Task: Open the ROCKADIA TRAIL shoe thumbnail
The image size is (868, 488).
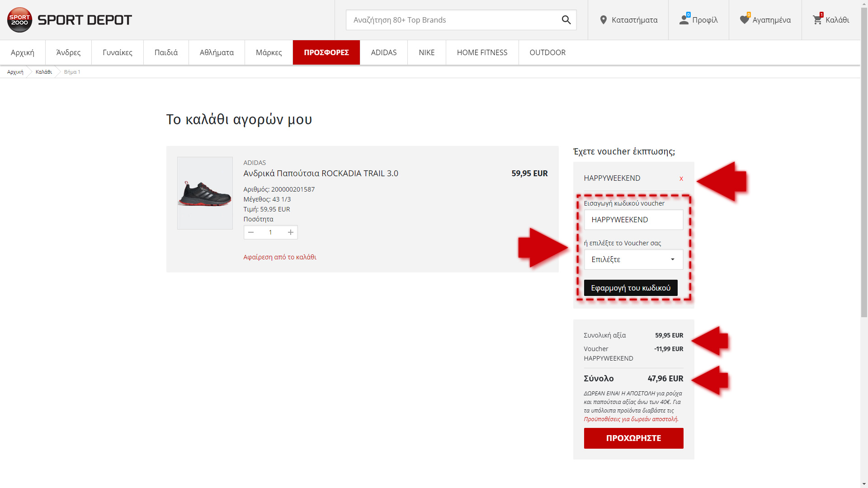Action: click(x=205, y=193)
